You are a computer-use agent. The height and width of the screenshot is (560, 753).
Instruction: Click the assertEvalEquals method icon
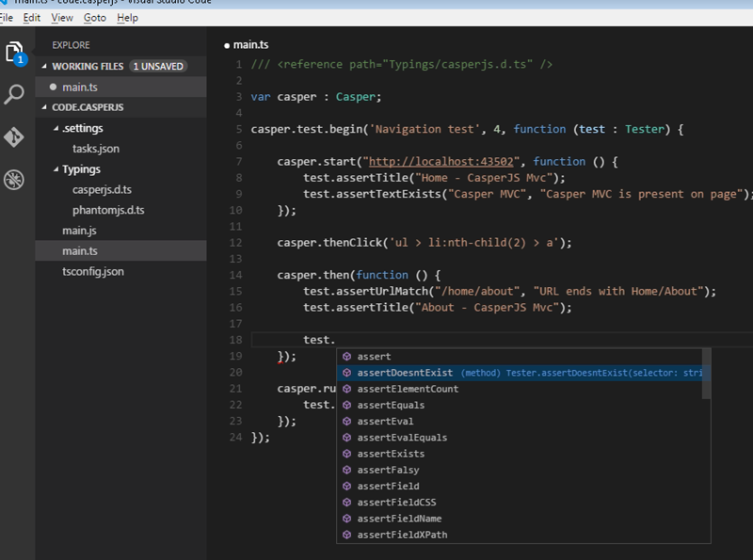point(346,438)
